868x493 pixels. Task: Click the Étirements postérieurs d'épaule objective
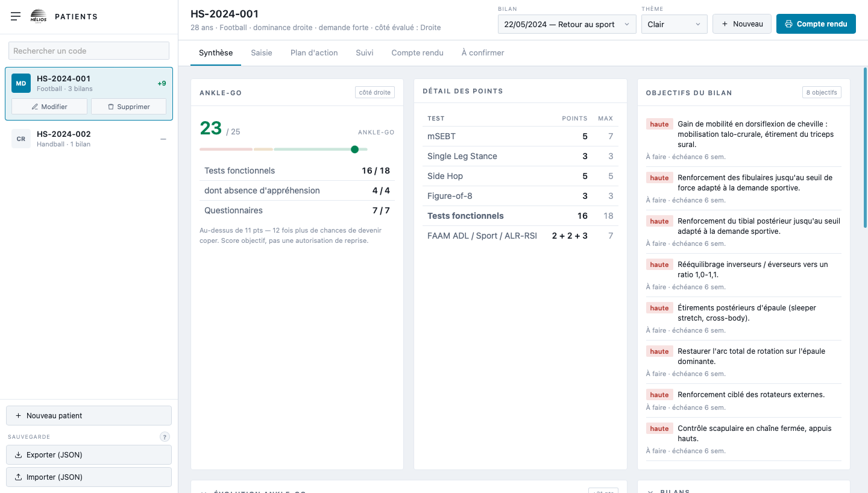pos(743,318)
